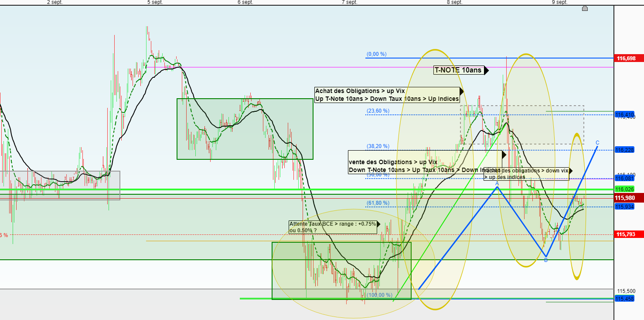
Task: Click the "2 sept." date label
Action: point(54,3)
